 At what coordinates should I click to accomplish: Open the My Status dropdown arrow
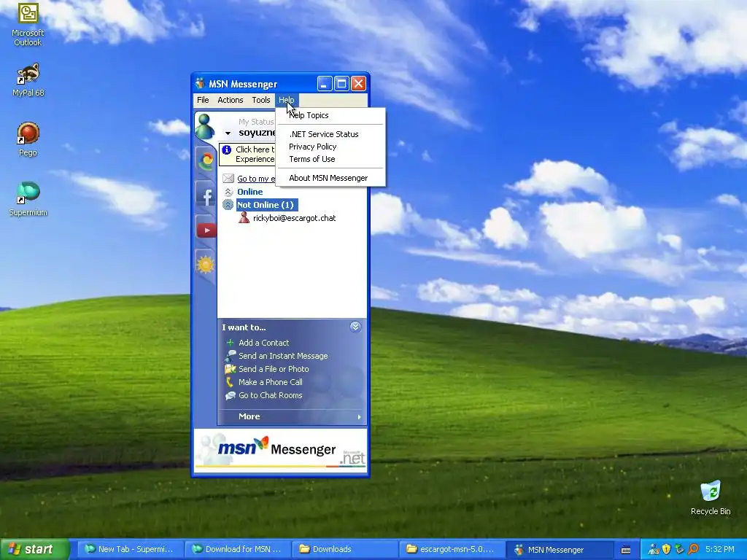(x=228, y=133)
